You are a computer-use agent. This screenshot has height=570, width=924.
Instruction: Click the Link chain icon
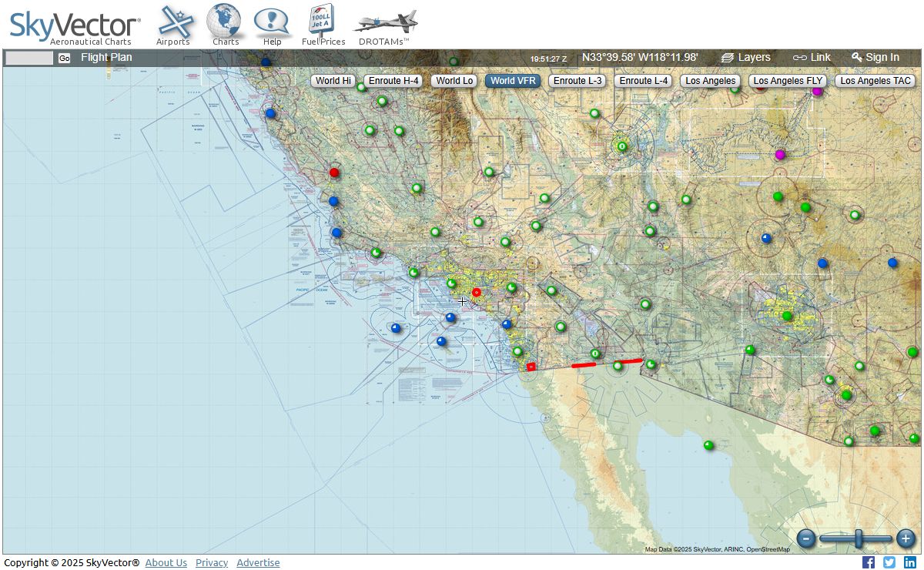[800, 58]
